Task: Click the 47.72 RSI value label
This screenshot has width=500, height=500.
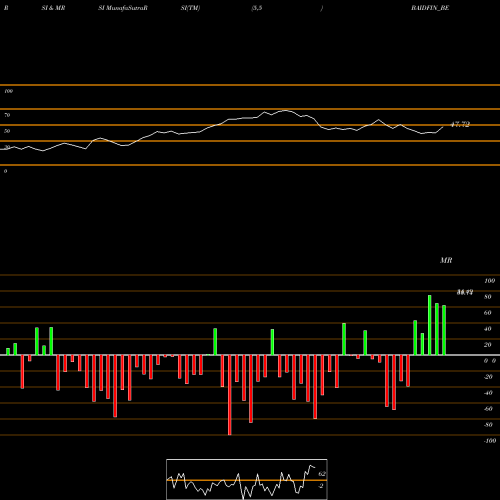Action: pos(460,124)
